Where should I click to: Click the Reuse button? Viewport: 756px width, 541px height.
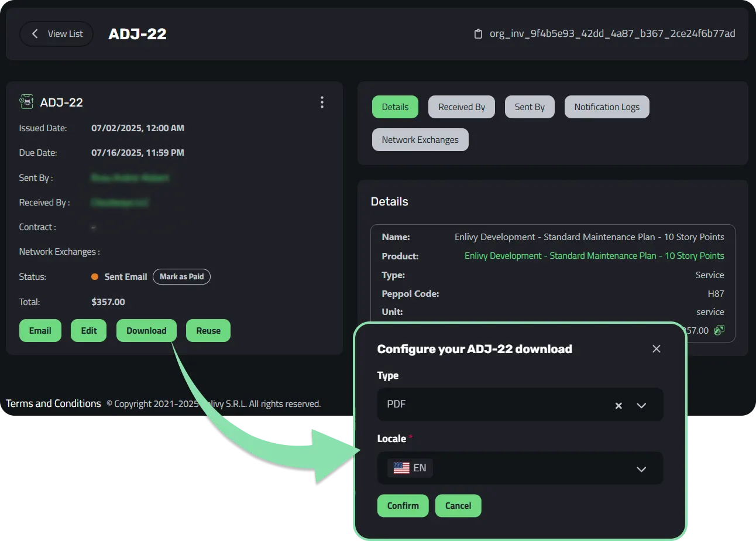(x=208, y=330)
